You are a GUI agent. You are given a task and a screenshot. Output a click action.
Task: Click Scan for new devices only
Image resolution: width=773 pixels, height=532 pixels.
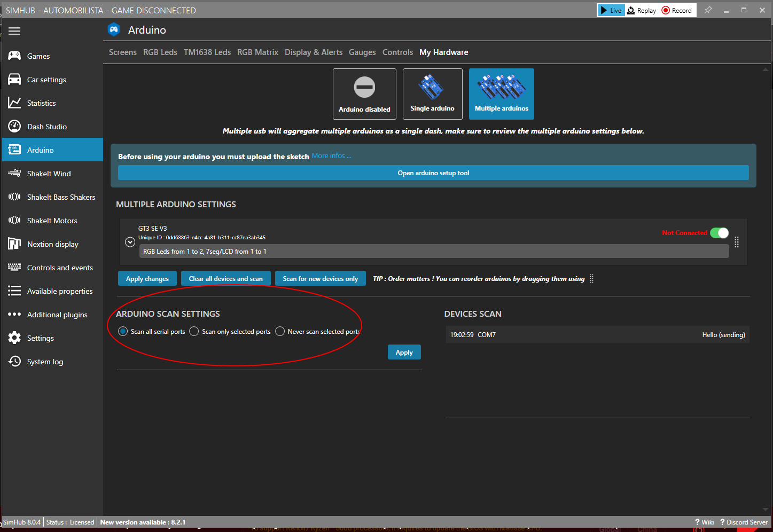tap(321, 279)
